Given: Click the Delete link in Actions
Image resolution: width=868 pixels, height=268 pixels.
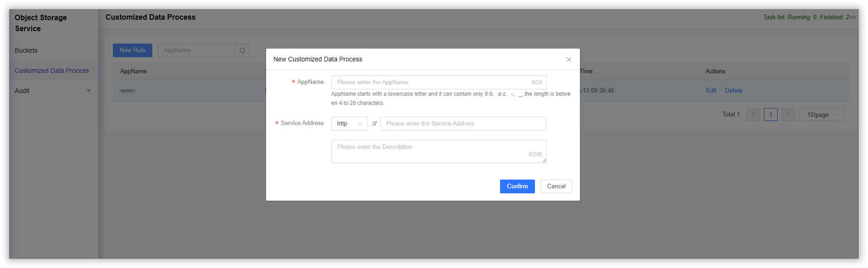Looking at the screenshot, I should (734, 91).
